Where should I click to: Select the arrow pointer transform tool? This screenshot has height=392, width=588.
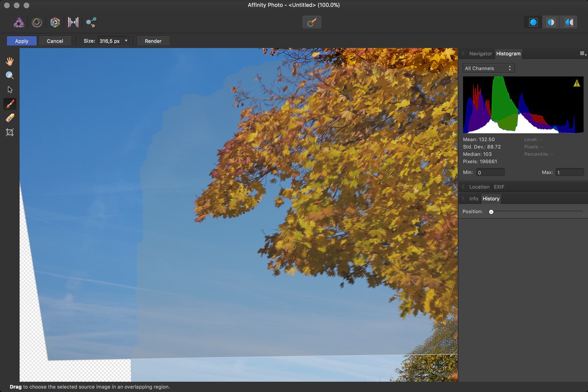[x=9, y=90]
